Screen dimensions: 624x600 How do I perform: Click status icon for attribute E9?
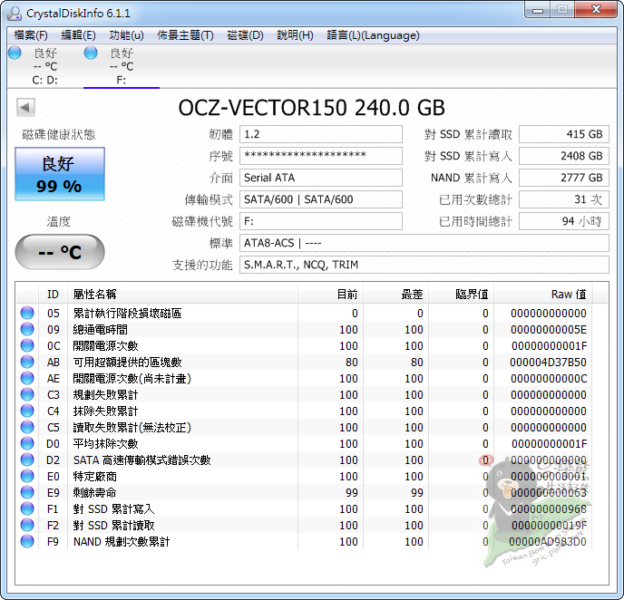coord(27,493)
